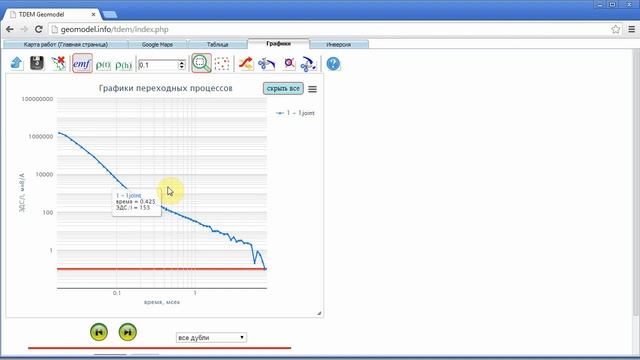Click the x-axis label 'время, мсек'
Viewport: 640px width, 360px height.
tap(162, 302)
